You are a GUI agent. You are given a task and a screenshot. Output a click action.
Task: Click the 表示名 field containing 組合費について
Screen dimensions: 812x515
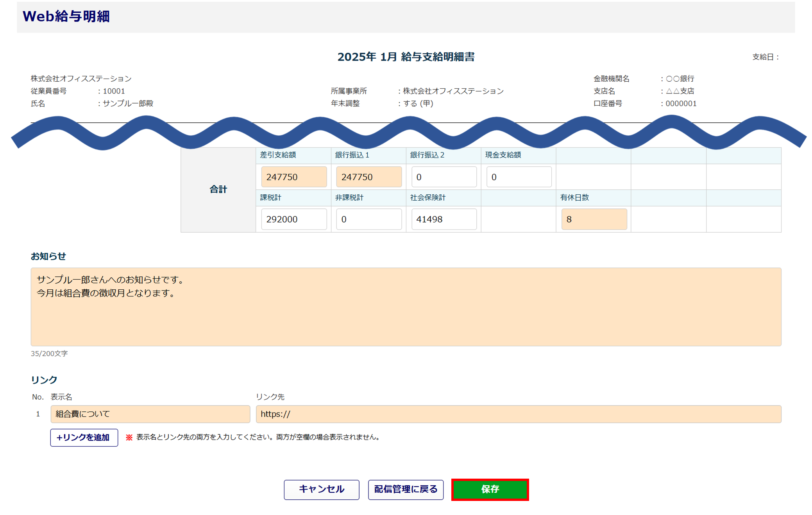coord(150,414)
